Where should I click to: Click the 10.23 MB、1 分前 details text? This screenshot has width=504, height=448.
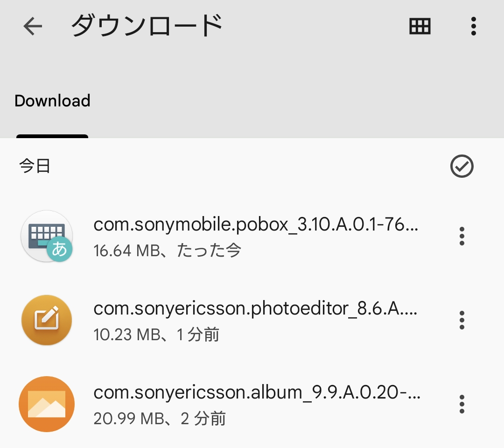tap(156, 334)
